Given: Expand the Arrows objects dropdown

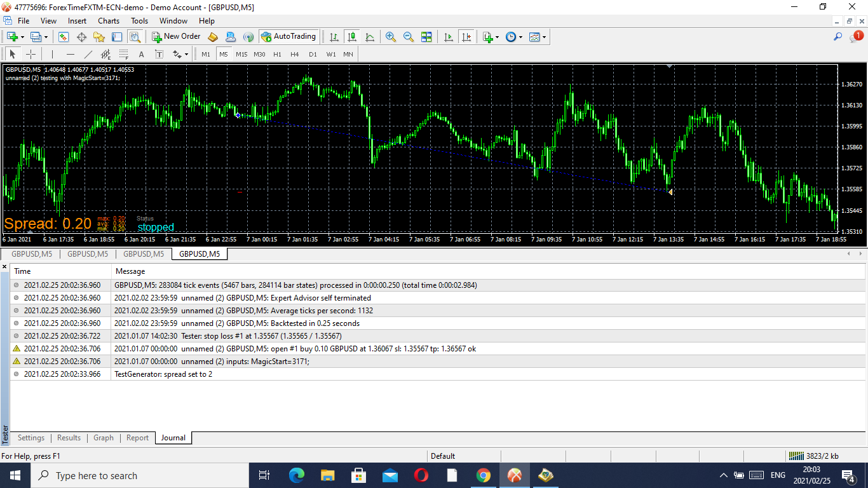Looking at the screenshot, I should [186, 55].
